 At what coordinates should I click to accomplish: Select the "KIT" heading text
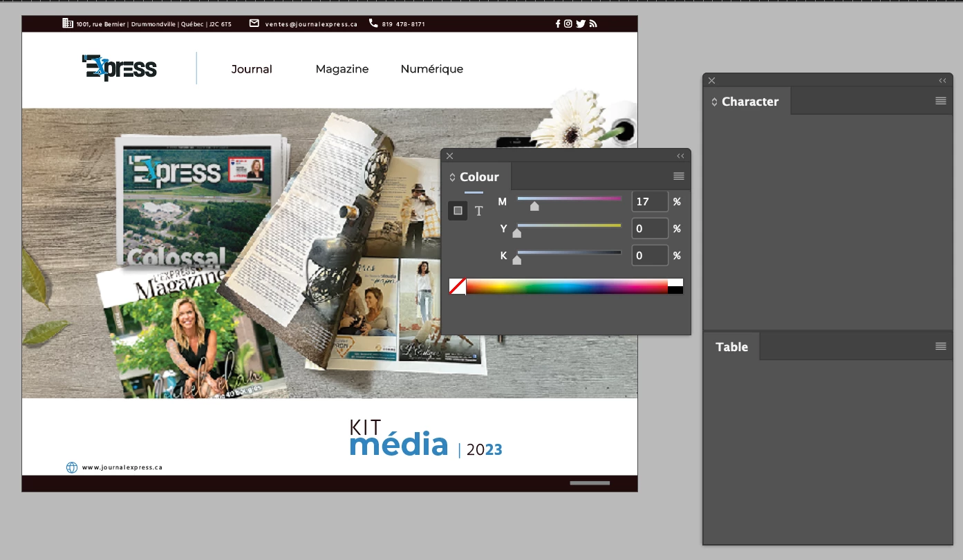366,429
